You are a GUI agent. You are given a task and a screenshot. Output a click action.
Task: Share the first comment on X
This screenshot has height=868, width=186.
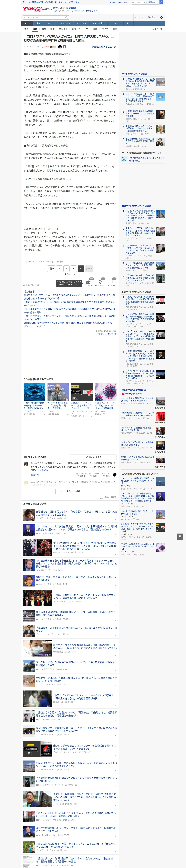click(114, 475)
